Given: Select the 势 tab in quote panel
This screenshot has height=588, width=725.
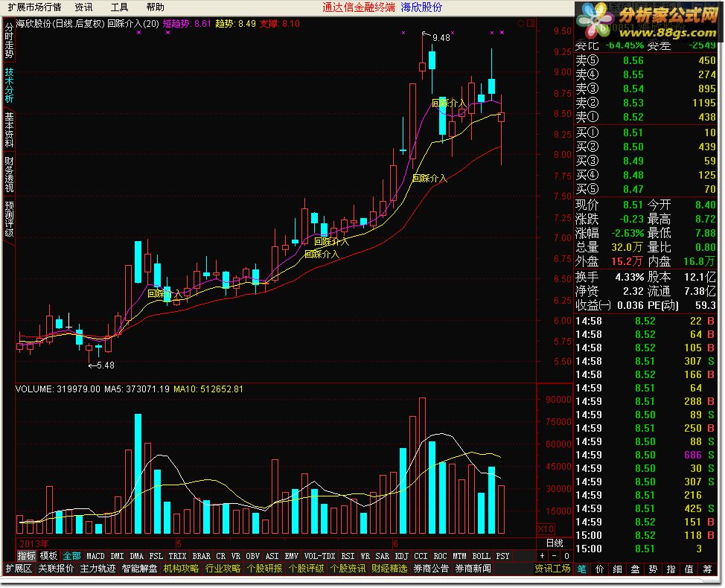Looking at the screenshot, I should [653, 569].
